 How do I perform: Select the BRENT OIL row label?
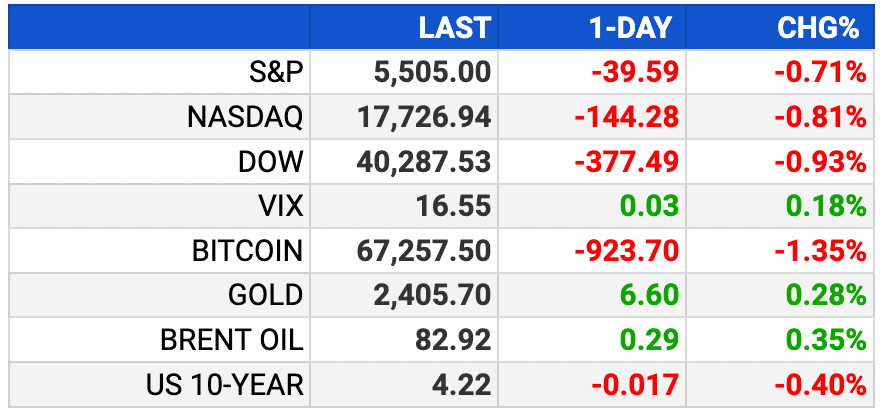(232, 340)
